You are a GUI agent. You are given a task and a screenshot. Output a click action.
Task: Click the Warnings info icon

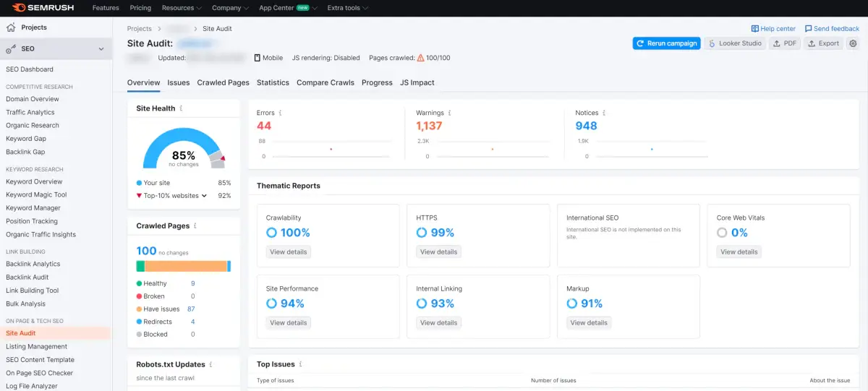coord(450,113)
